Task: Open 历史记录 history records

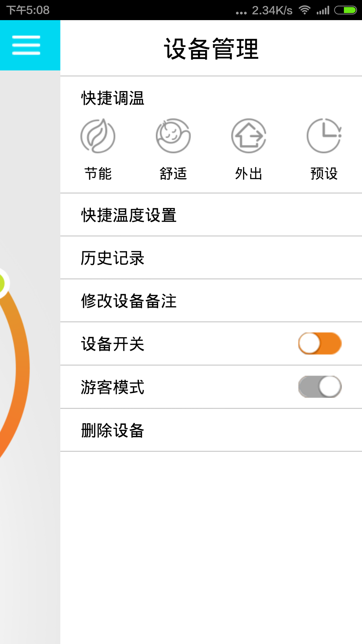Action: coord(211,258)
